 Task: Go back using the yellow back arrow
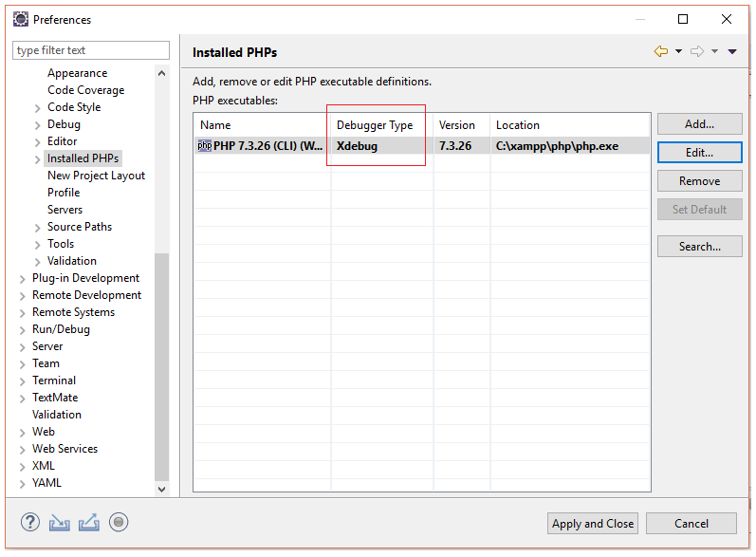coord(660,51)
